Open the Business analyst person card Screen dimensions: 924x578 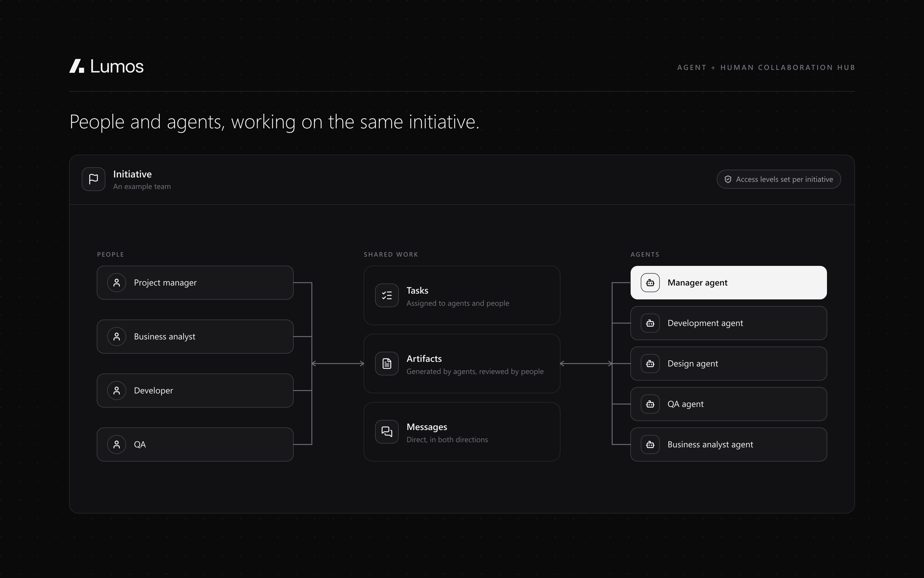[195, 337]
